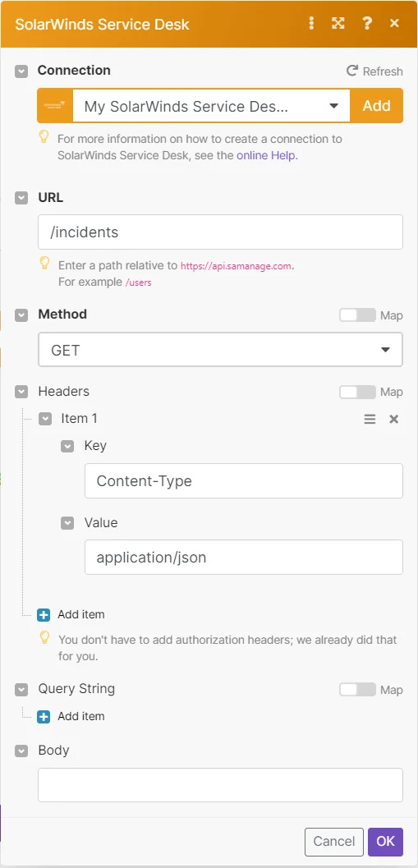Click the Add connection button

(376, 106)
